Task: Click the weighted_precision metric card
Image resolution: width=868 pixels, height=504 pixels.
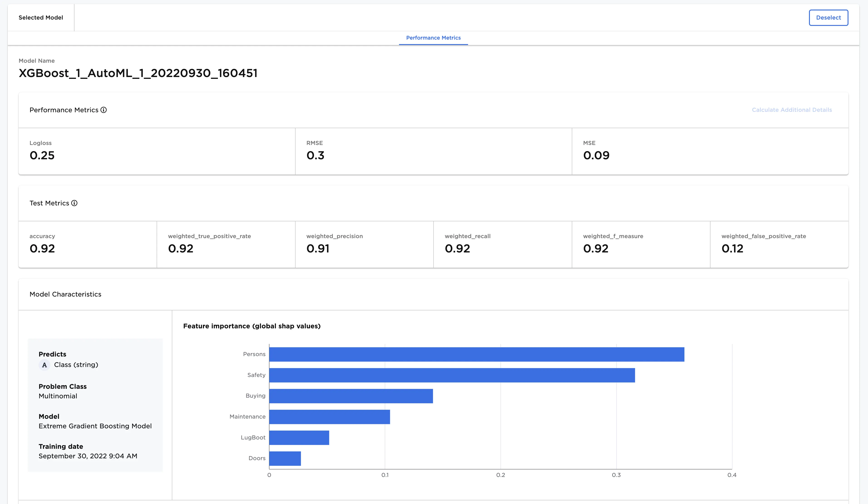Action: 364,245
